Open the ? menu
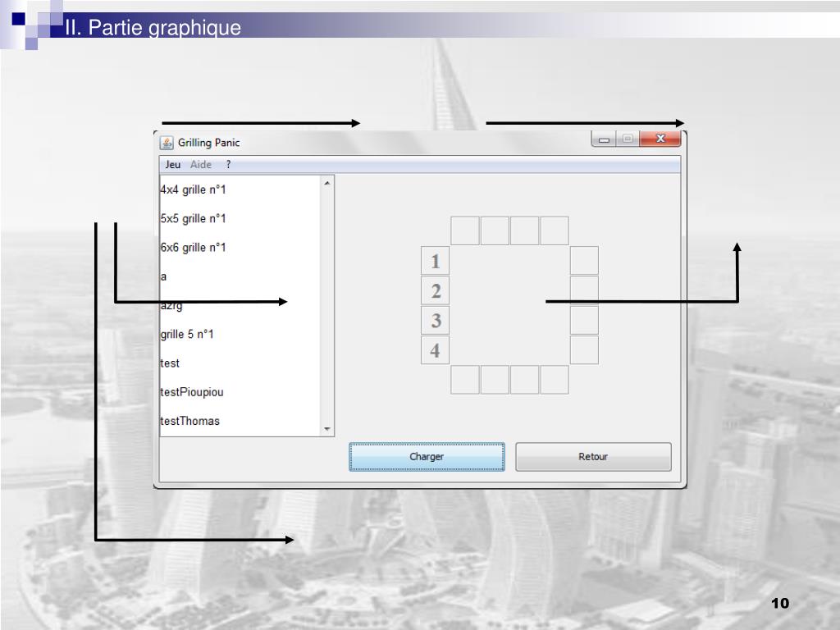 click(x=228, y=164)
